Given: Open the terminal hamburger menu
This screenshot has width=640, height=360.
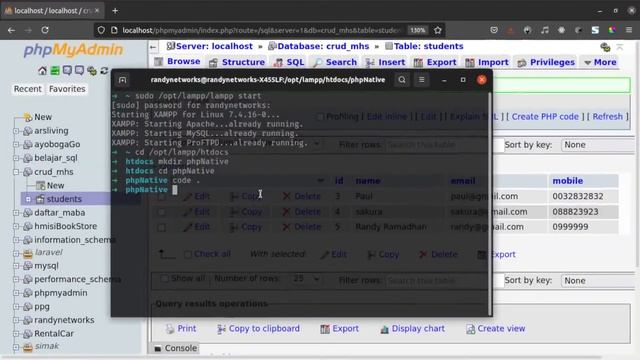Looking at the screenshot, I should [422, 80].
